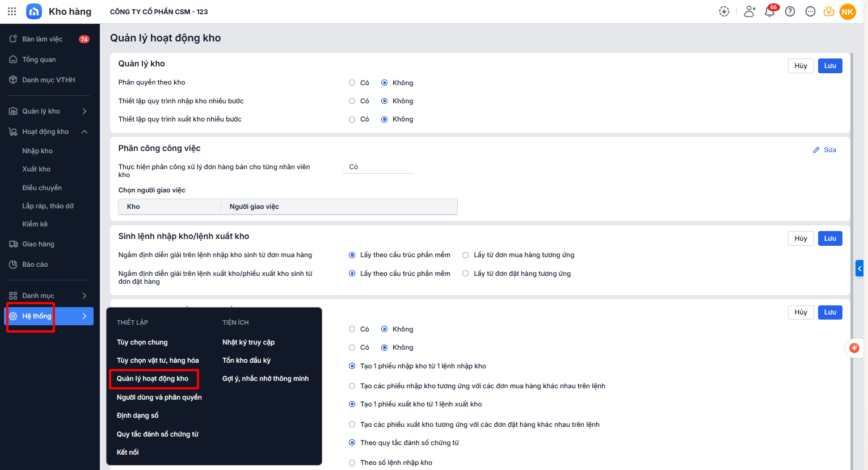The width and height of the screenshot is (868, 470).
Task: Open Nhật ký truy cập menu entry
Action: tap(248, 342)
